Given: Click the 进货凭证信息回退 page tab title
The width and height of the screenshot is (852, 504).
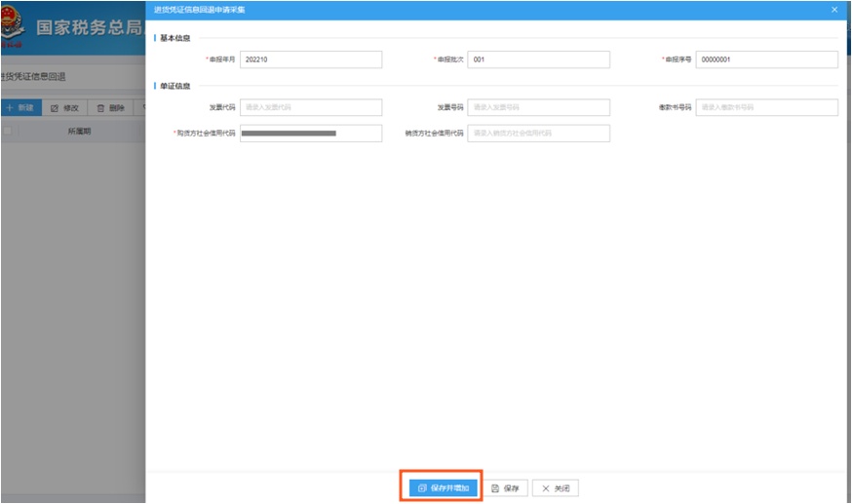Looking at the screenshot, I should click(x=33, y=77).
